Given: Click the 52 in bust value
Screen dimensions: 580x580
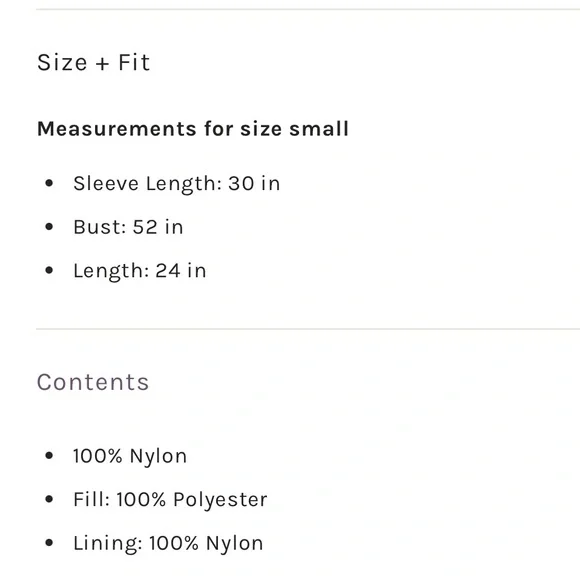Looking at the screenshot, I should coord(158,227).
